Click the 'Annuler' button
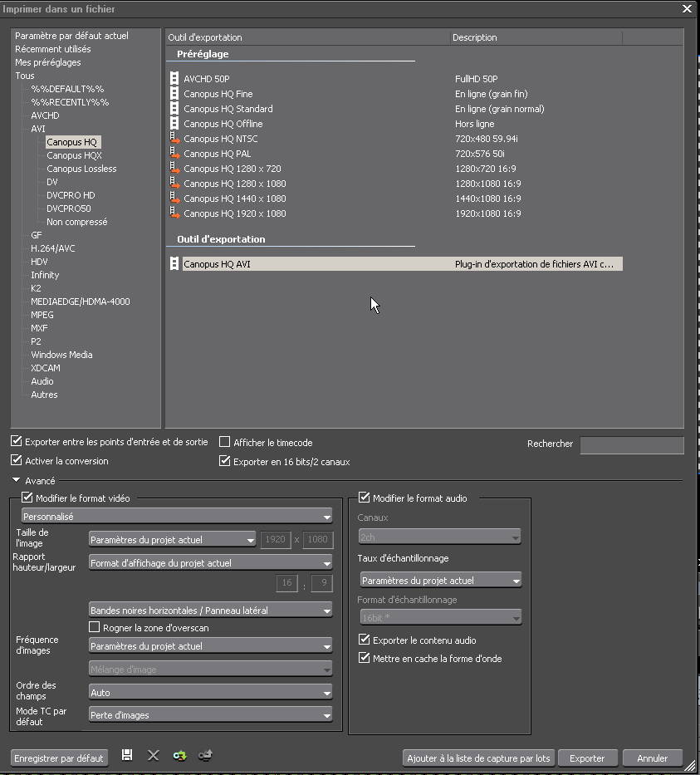700x775 pixels. [652, 758]
